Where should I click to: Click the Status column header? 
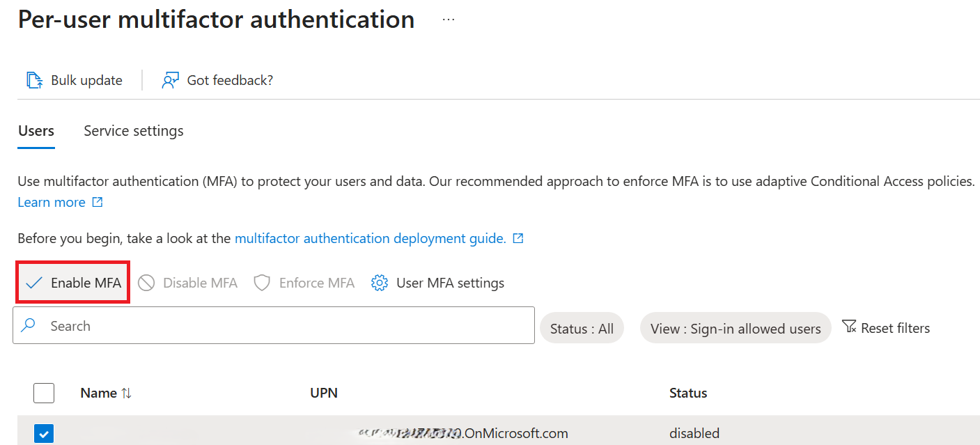(x=688, y=393)
